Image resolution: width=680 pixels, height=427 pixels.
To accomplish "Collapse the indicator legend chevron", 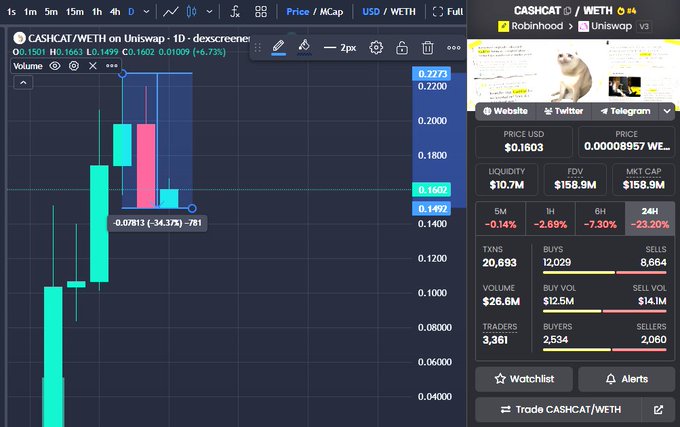I will coord(23,82).
